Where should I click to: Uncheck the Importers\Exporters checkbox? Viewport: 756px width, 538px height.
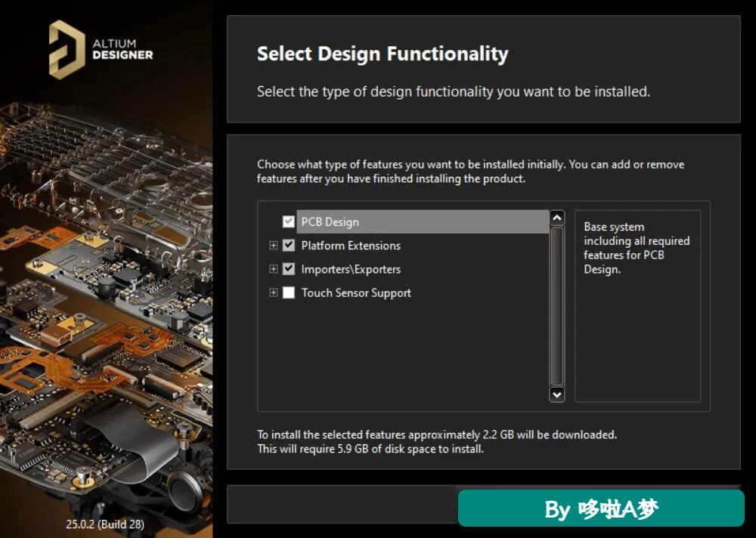288,269
